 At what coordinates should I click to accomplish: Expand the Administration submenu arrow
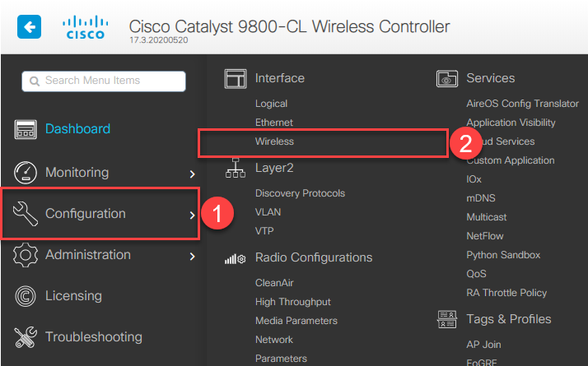192,256
